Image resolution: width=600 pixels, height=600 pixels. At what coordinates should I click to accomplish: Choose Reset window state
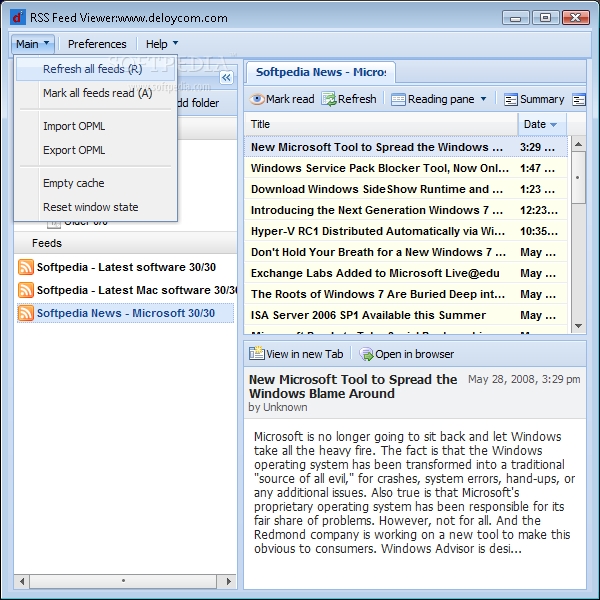point(95,207)
